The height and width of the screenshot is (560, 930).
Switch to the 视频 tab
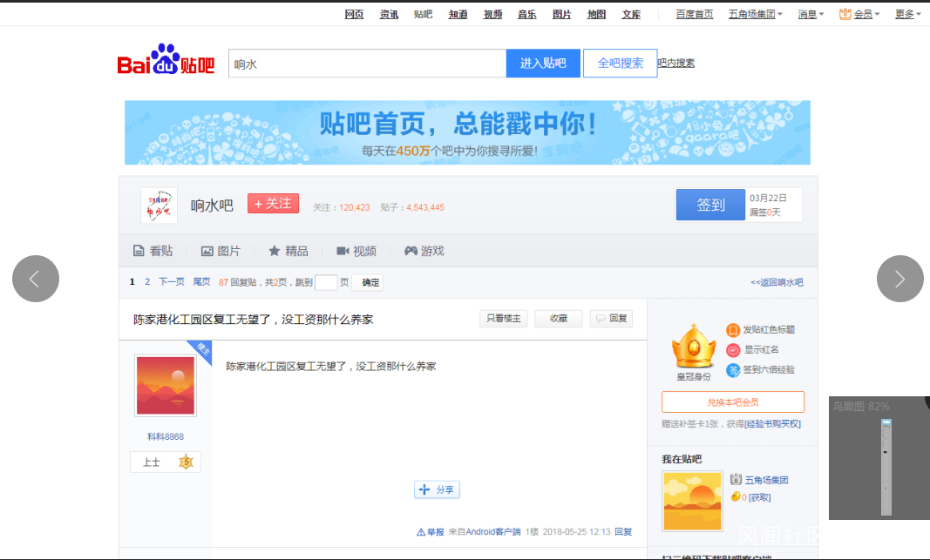356,251
